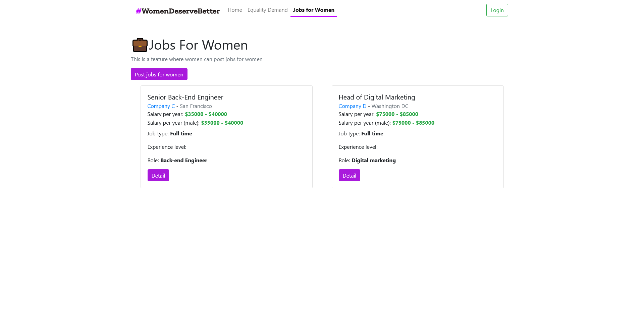Click the Head of Digital Marketing title

(x=377, y=97)
